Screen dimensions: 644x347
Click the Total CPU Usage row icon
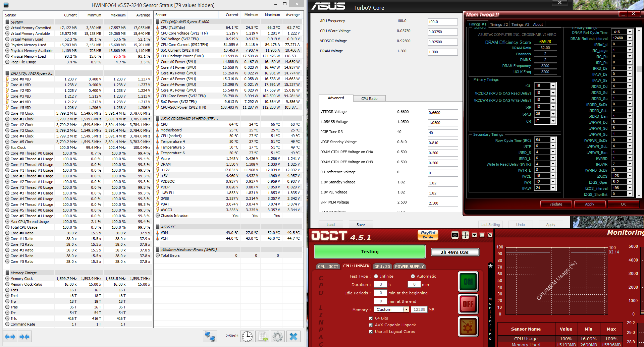coord(7,227)
